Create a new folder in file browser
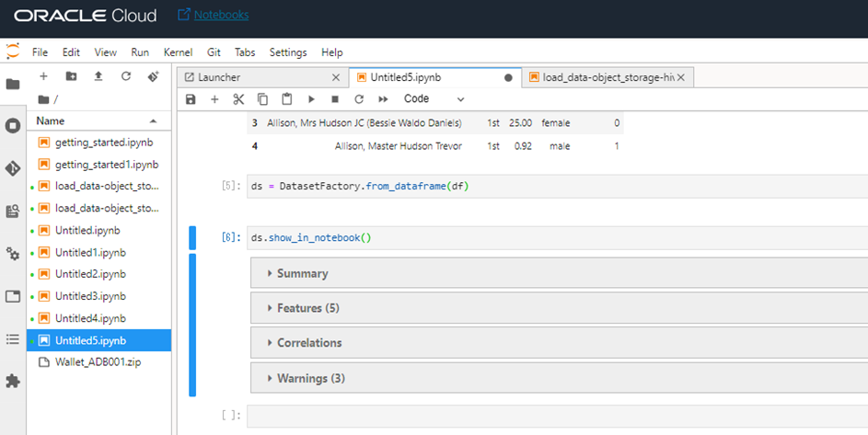 [x=71, y=76]
